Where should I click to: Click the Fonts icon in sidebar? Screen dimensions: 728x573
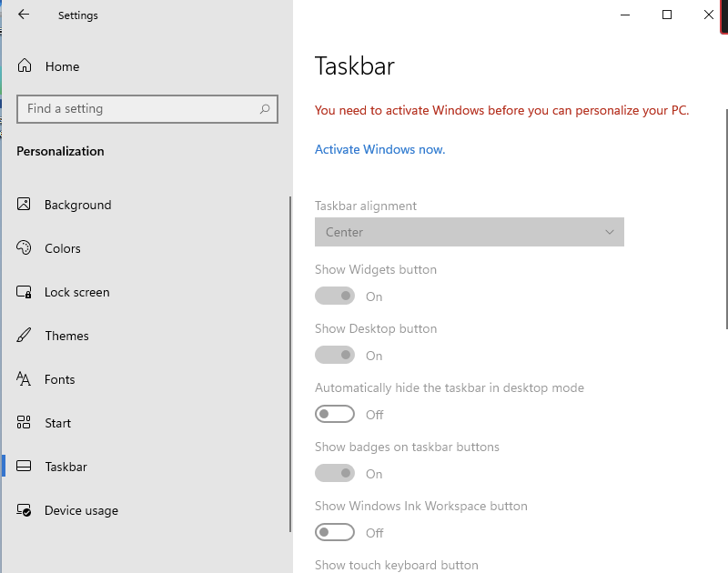[25, 379]
